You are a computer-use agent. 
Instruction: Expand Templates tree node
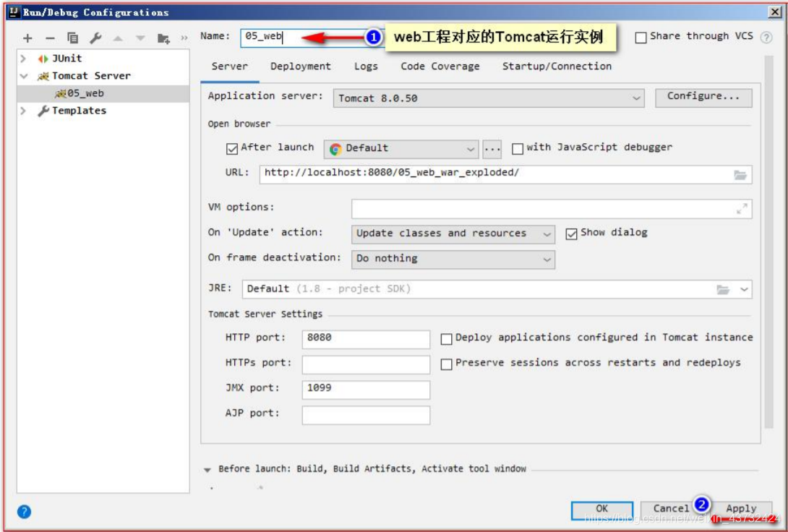pyautogui.click(x=23, y=111)
